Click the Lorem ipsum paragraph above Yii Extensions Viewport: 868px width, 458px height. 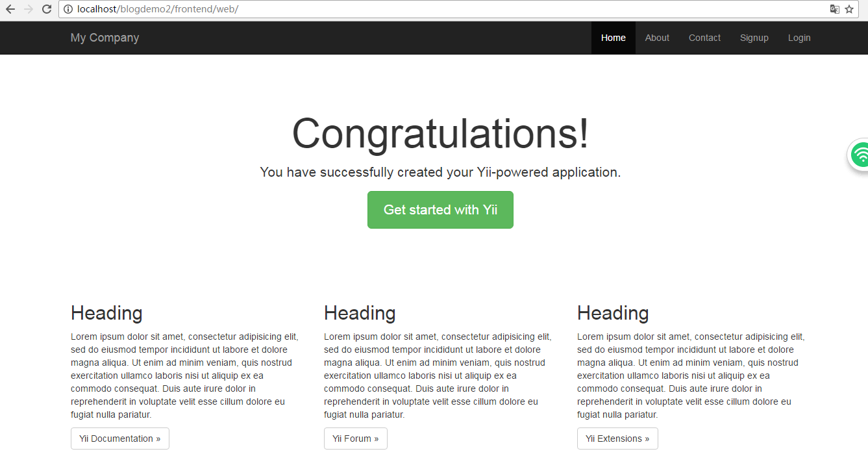[x=691, y=375]
